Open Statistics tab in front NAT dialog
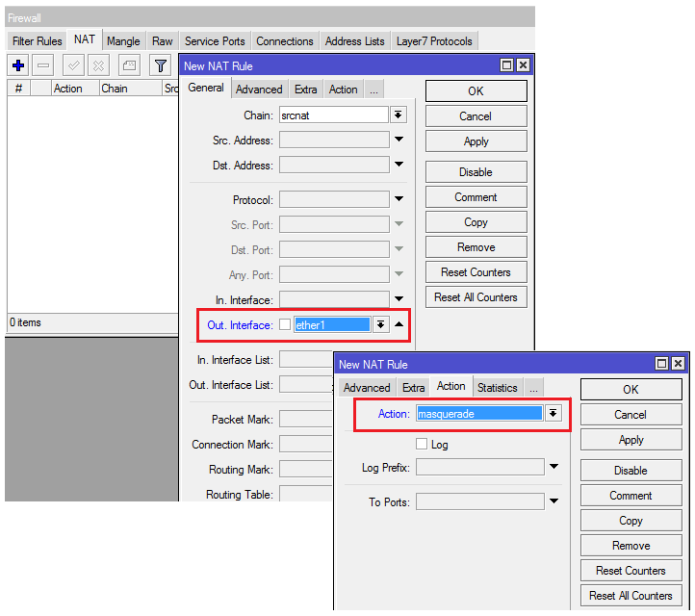Viewport: 695px width, 616px height. pos(498,388)
